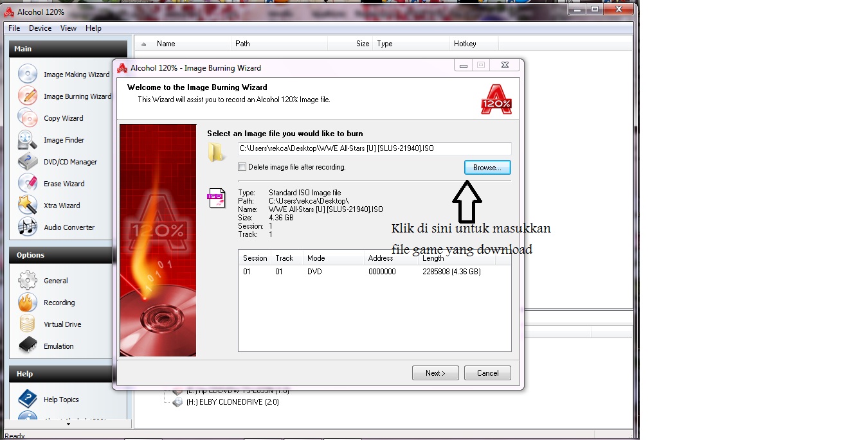Click the Alcohol 120% logo in wizard header
Image resolution: width=868 pixels, height=440 pixels.
tap(496, 100)
